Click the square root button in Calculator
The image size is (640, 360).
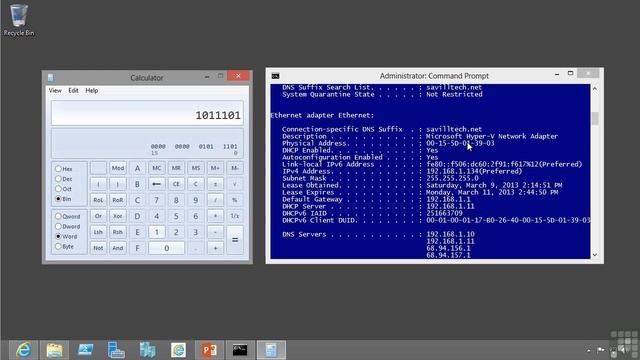pyautogui.click(x=235, y=184)
